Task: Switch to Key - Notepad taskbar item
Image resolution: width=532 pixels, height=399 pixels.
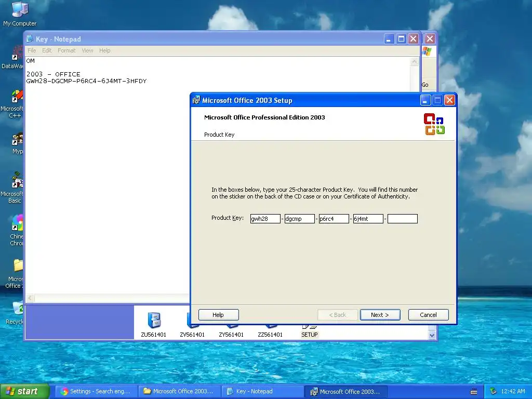Action: pyautogui.click(x=263, y=392)
